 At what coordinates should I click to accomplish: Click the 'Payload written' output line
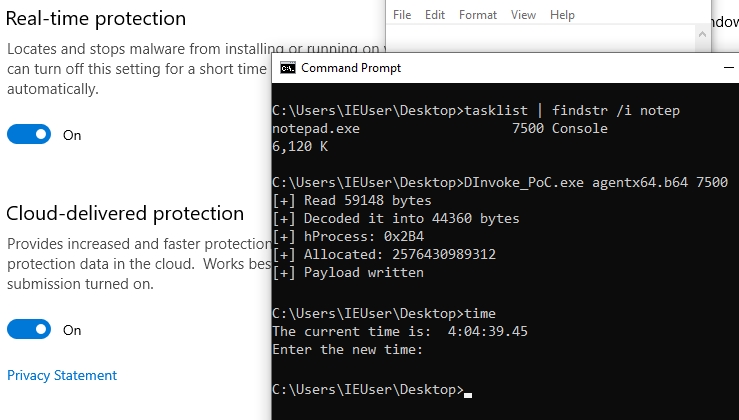click(x=348, y=273)
